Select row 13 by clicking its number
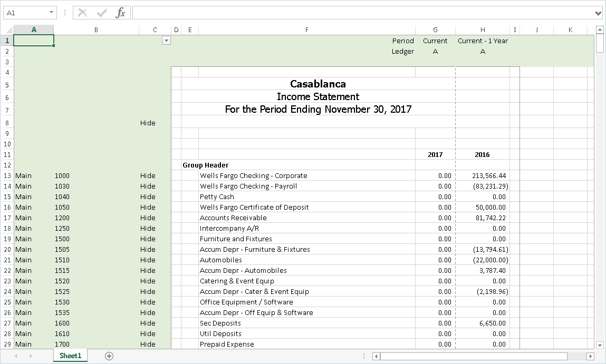606x364 pixels. point(7,175)
